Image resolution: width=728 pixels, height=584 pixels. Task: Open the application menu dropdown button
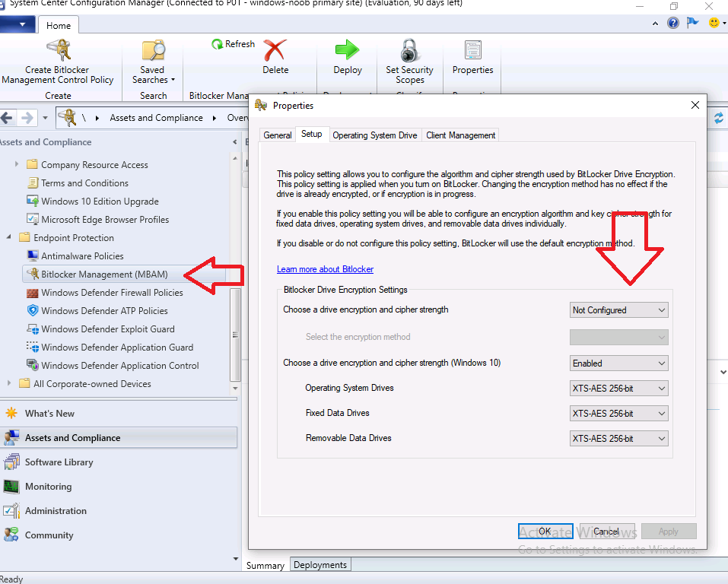click(x=17, y=24)
